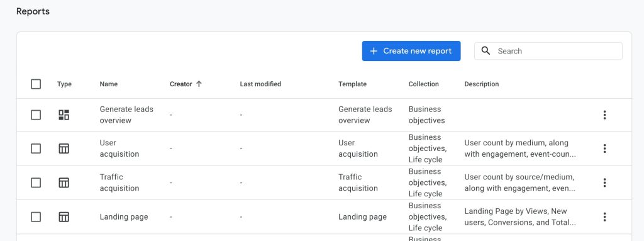Image resolution: width=644 pixels, height=241 pixels.
Task: Click the Name column header
Action: point(108,84)
